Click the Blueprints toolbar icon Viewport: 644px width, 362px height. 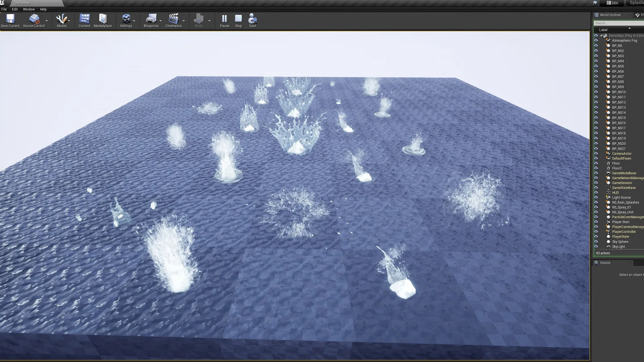click(x=151, y=19)
